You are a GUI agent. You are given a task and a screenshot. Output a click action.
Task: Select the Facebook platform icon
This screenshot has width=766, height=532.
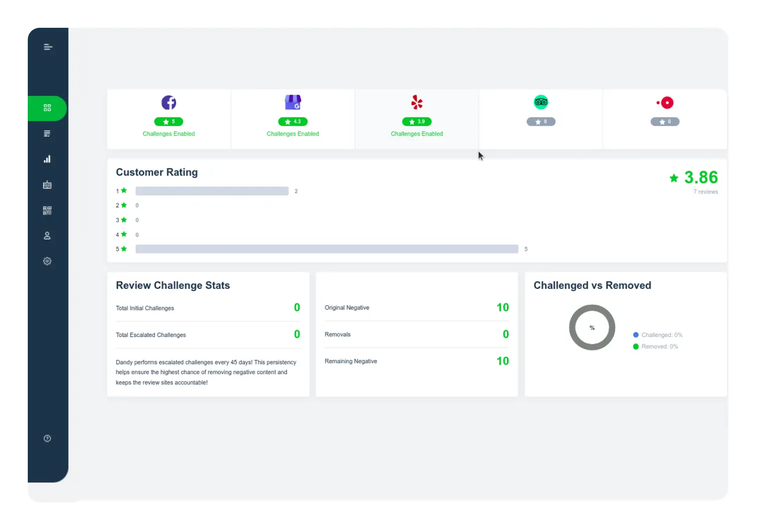click(169, 103)
